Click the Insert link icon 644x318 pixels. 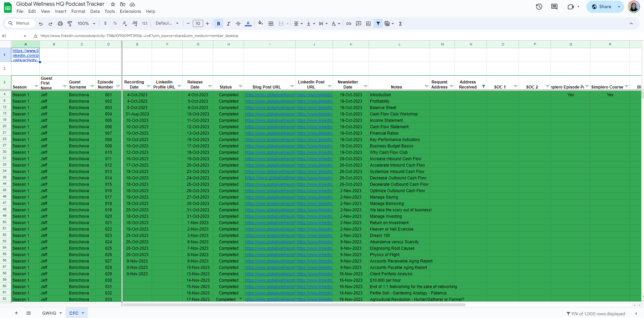349,24
